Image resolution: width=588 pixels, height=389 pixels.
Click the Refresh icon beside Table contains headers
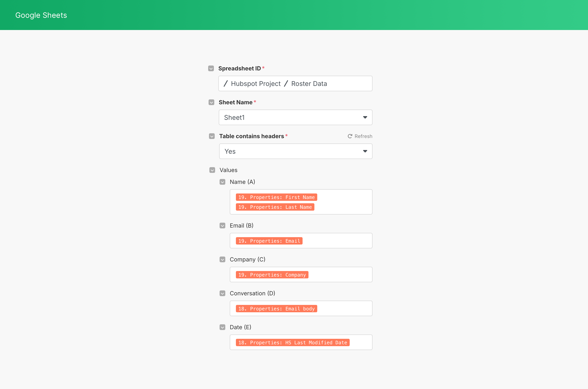pos(350,136)
